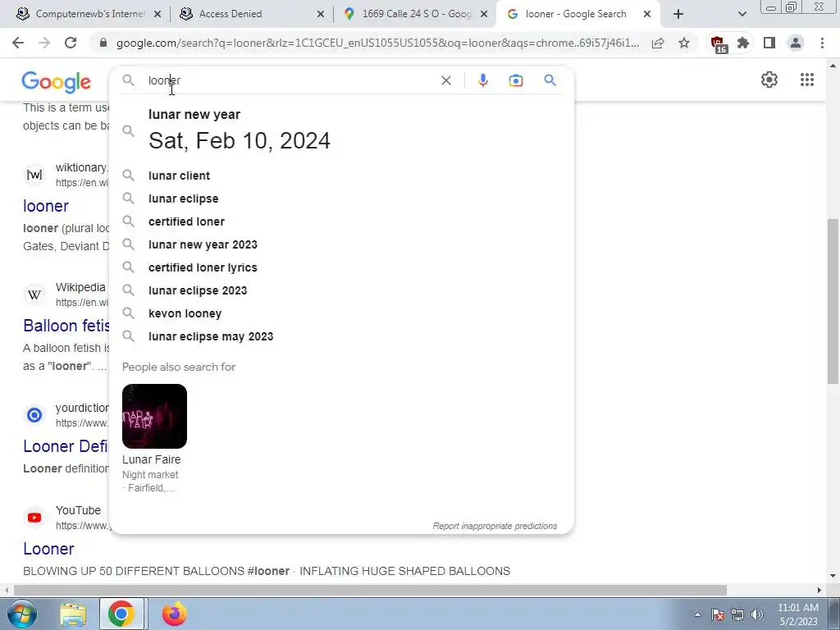Open the Action Center flag icon
Viewport: 840px width, 630px height.
717,614
